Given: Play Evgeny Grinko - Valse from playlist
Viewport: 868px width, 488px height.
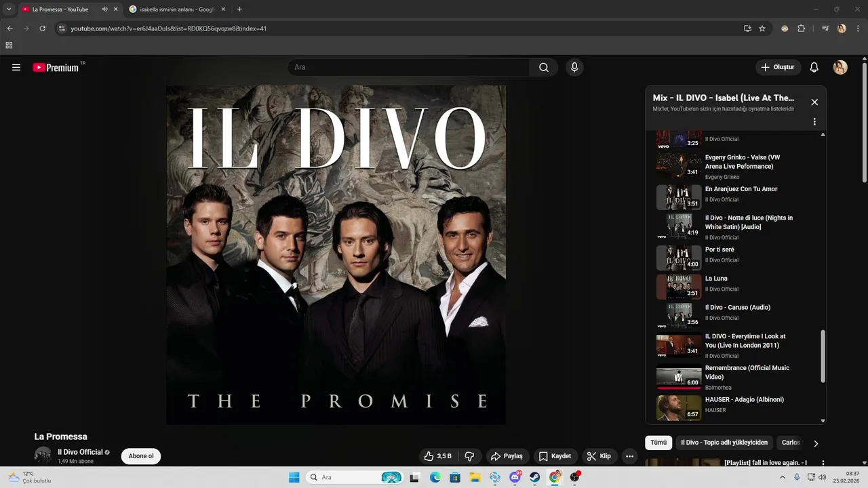Looking at the screenshot, I should click(735, 166).
